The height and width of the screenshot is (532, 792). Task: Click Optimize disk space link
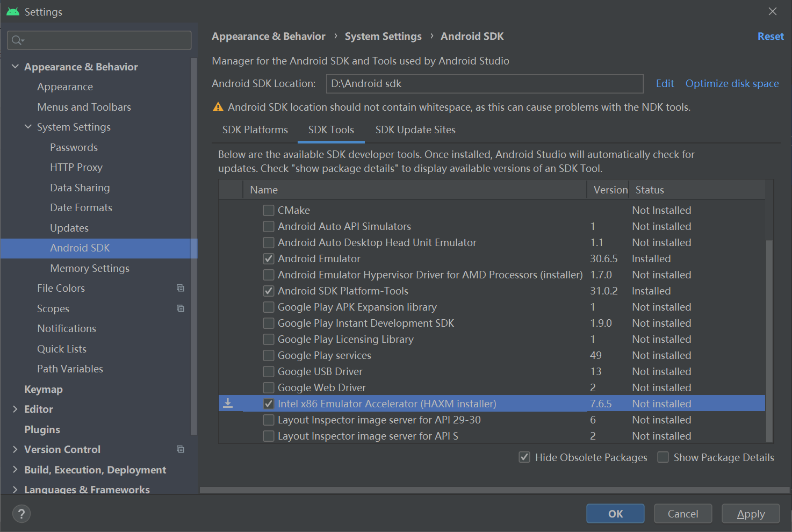732,83
